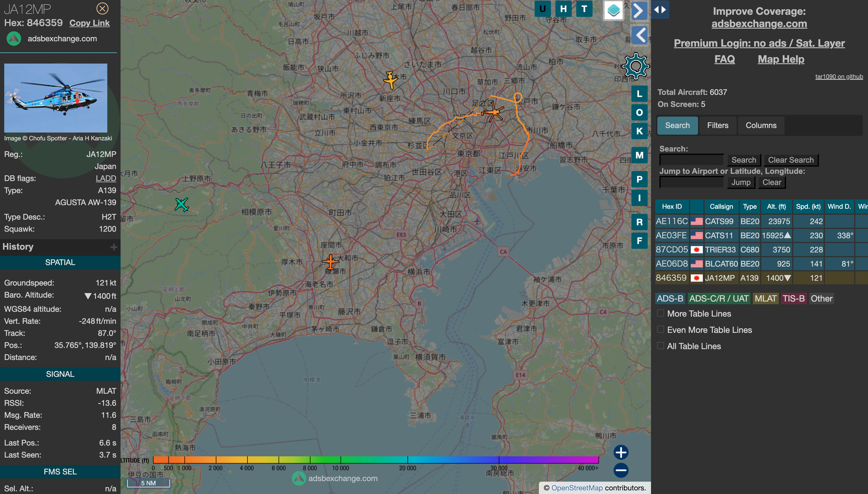
Task: Toggle the K map button
Action: [x=639, y=131]
